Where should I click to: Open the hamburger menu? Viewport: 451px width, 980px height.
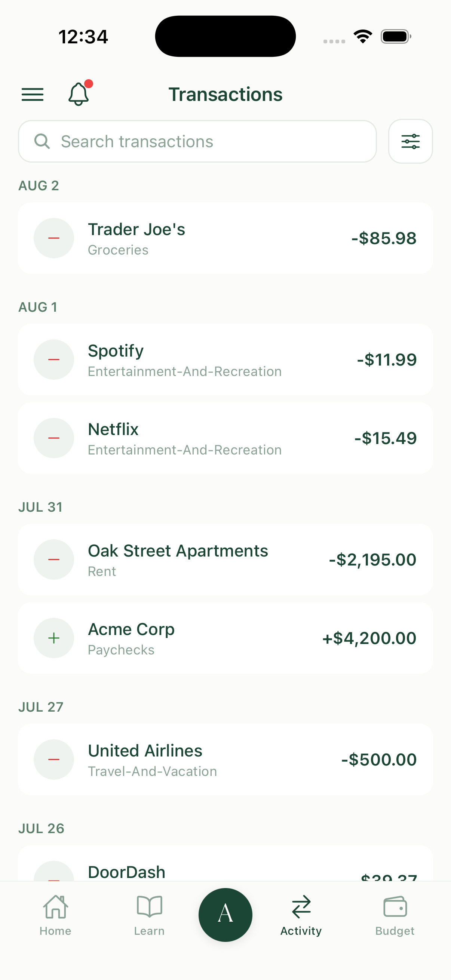[x=33, y=94]
